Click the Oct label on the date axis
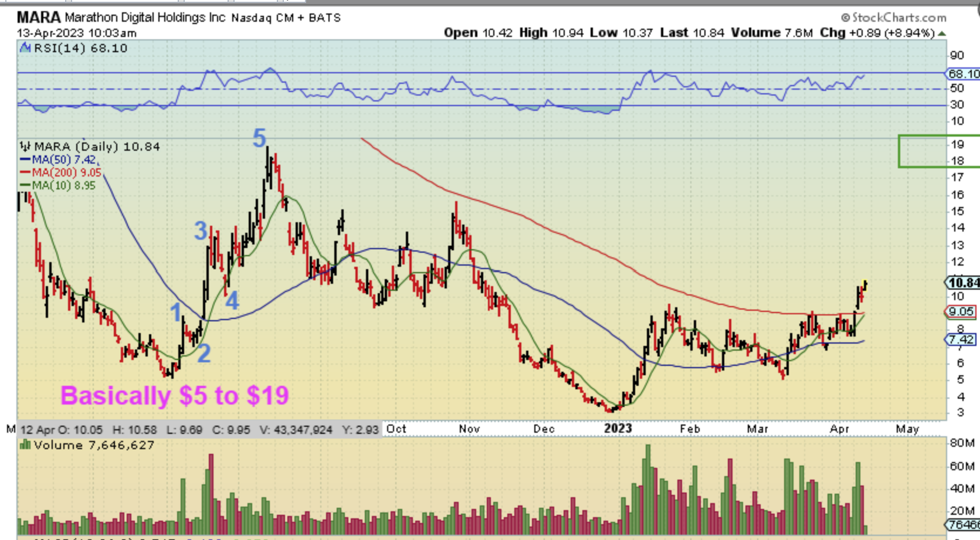Screen dimensions: 980x540 tap(396, 429)
